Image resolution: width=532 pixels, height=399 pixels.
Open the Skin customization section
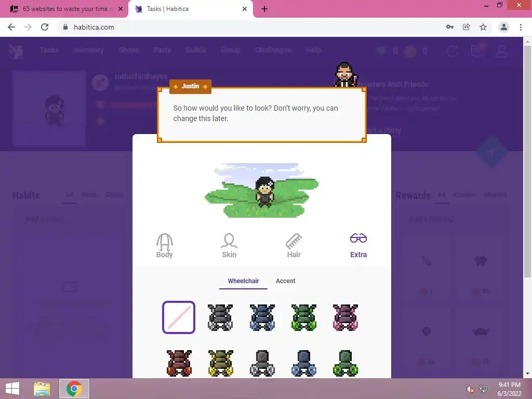pos(229,246)
